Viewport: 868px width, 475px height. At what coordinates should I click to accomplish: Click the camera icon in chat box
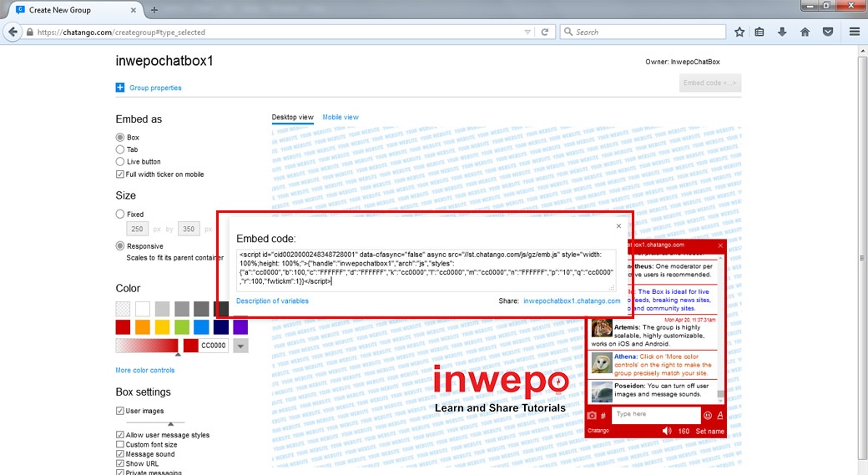(592, 415)
